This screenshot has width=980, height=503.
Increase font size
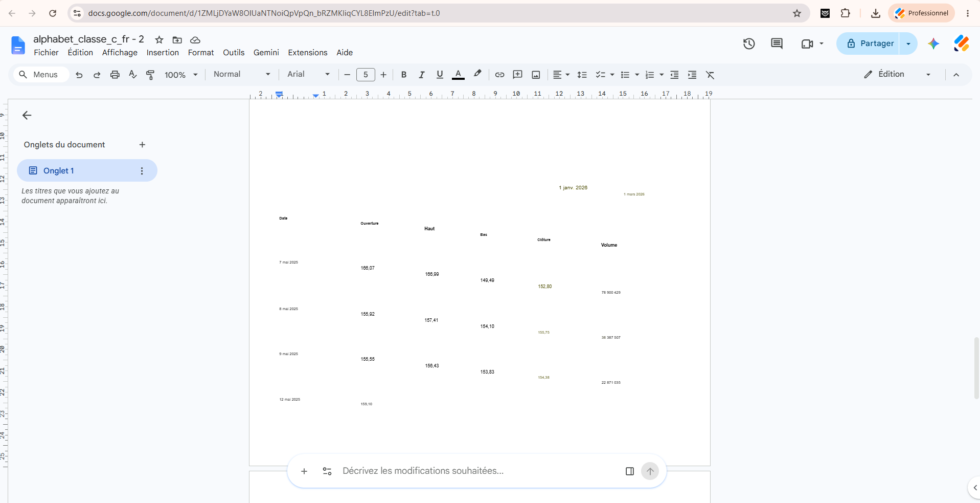[383, 75]
